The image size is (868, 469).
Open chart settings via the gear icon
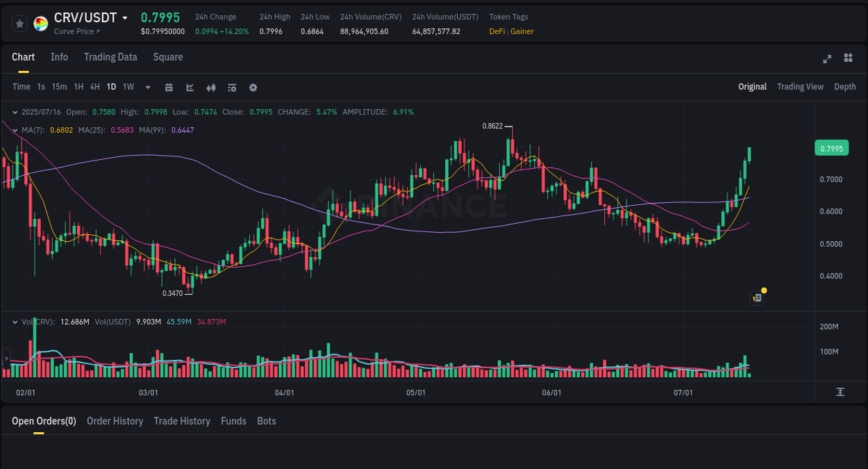(x=253, y=87)
